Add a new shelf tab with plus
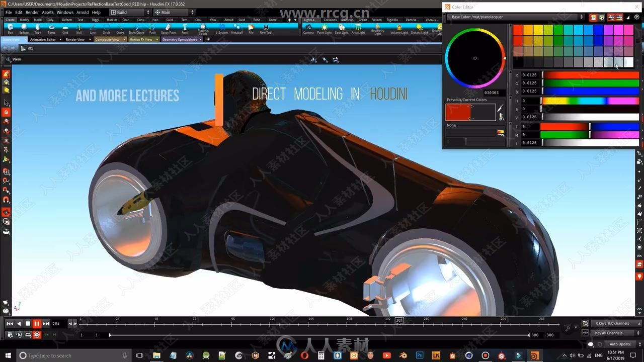This screenshot has height=362, width=644. [289, 20]
